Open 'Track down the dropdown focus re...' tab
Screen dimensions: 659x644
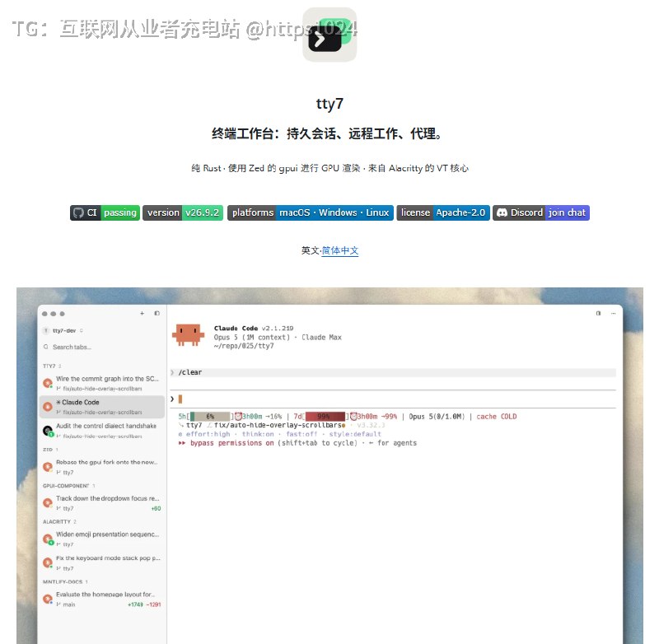point(102,503)
